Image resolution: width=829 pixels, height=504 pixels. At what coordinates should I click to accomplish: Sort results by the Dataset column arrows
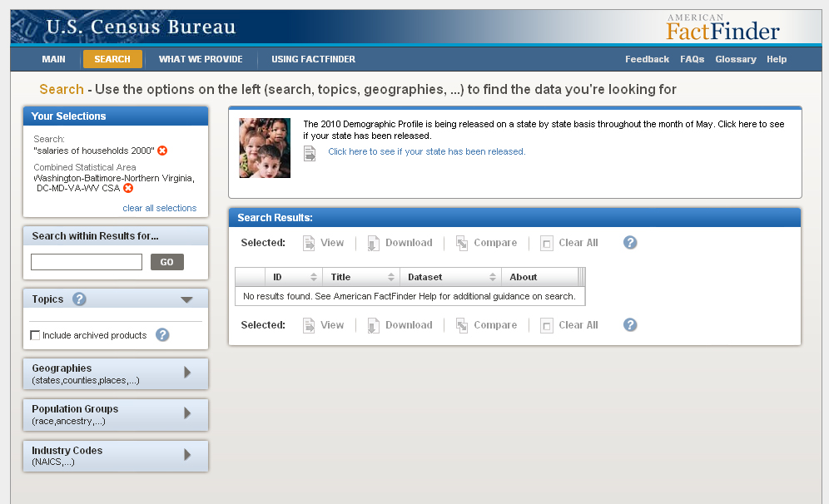pos(493,277)
